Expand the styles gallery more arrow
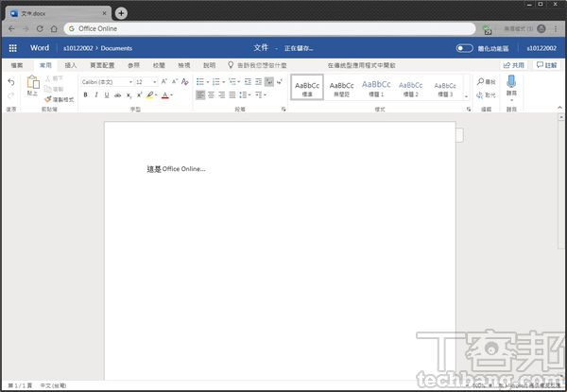The height and width of the screenshot is (392, 567). pos(466,96)
